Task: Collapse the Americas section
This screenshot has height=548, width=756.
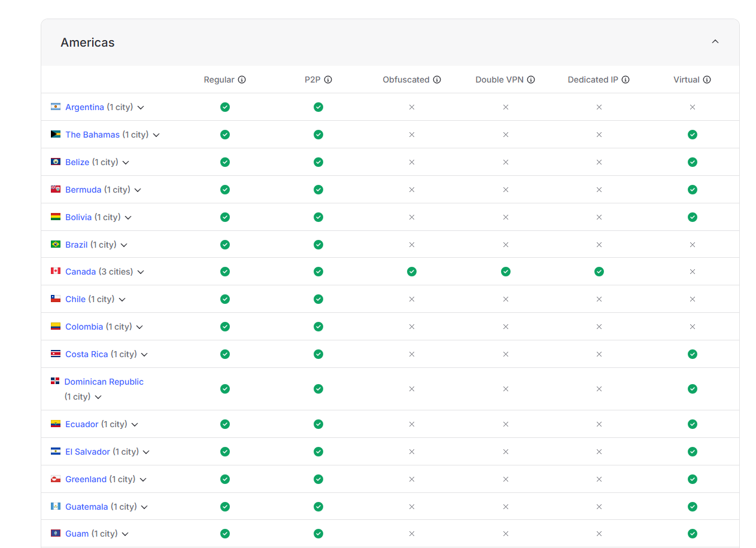Action: 715,41
